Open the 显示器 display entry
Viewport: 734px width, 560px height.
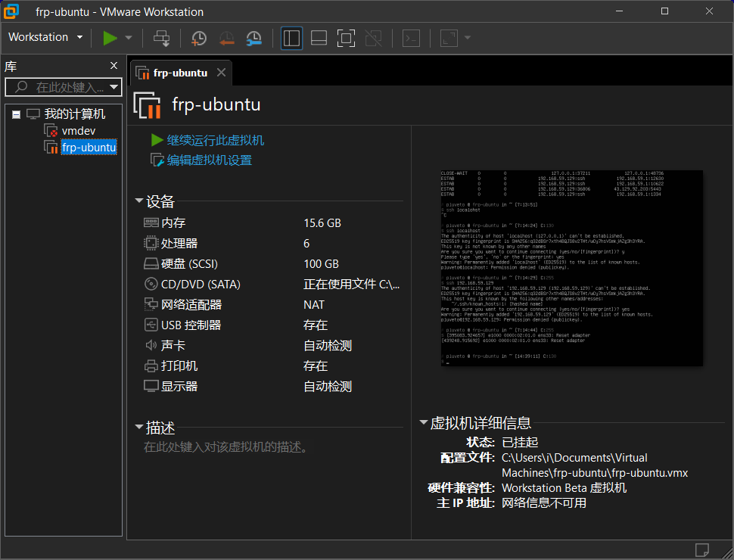[179, 386]
